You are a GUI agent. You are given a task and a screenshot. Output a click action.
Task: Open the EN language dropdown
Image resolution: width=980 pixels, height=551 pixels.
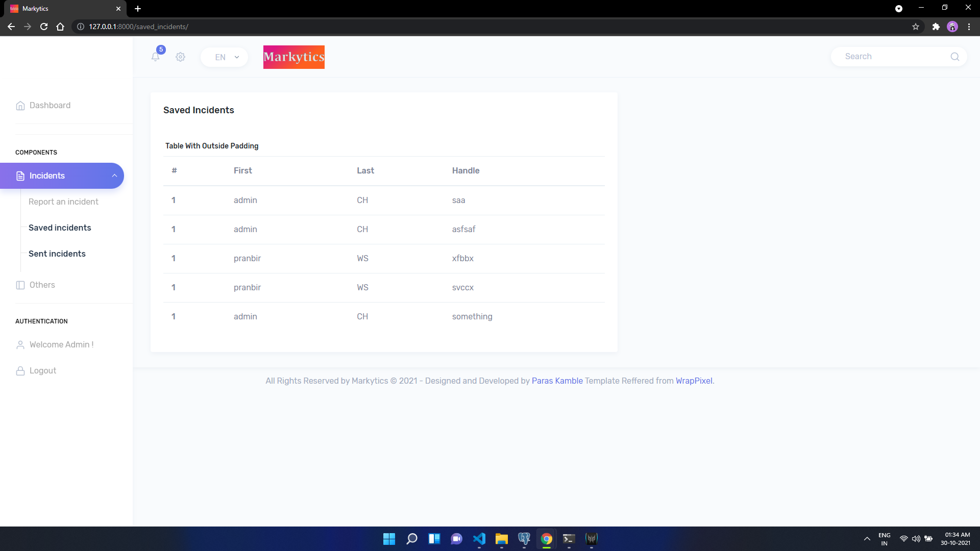click(224, 57)
